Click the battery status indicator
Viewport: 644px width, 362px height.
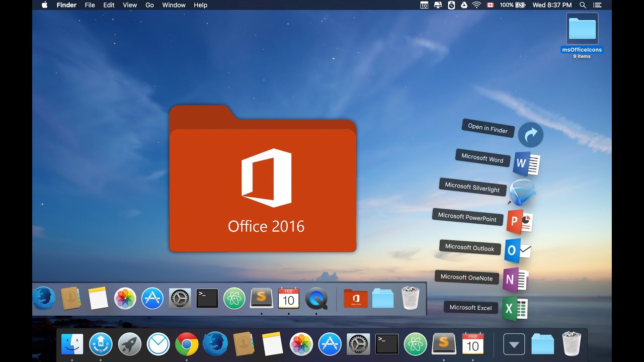pyautogui.click(x=513, y=5)
